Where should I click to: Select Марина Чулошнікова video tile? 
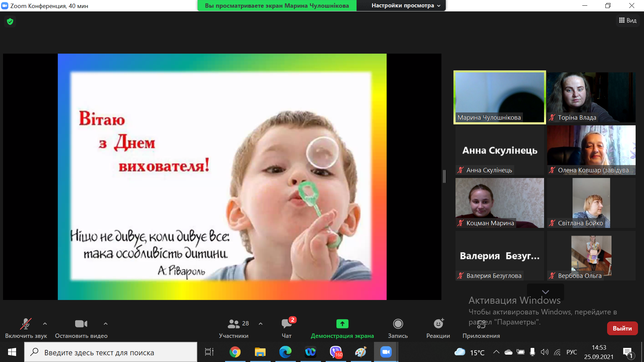point(499,97)
